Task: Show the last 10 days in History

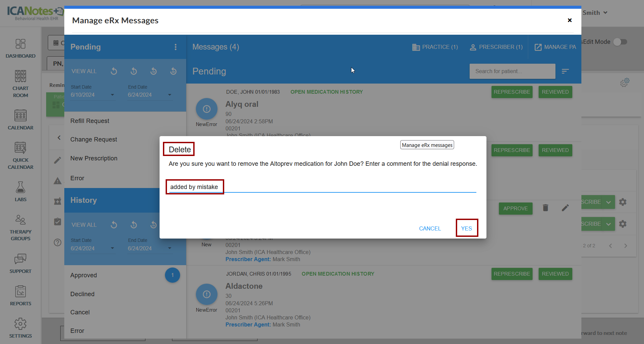Action: (154, 225)
